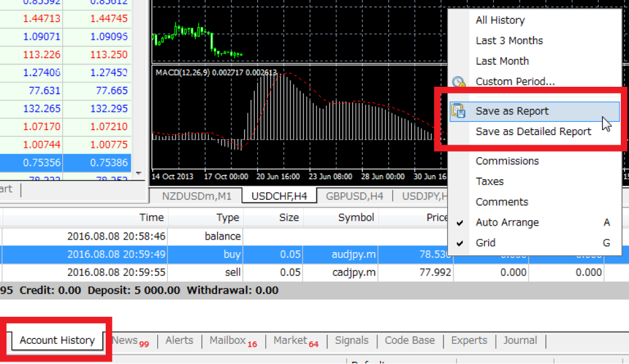
Task: Select Save as Detailed Report
Action: point(533,131)
